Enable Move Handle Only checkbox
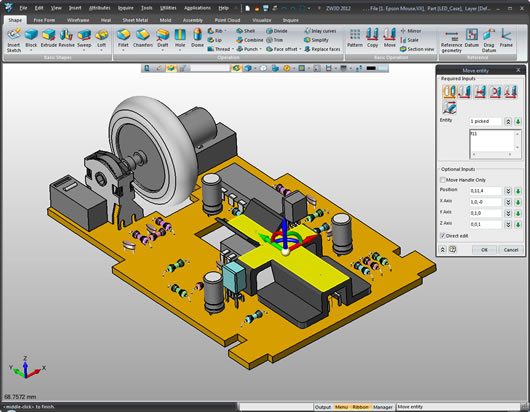The height and width of the screenshot is (412, 530). click(x=442, y=180)
